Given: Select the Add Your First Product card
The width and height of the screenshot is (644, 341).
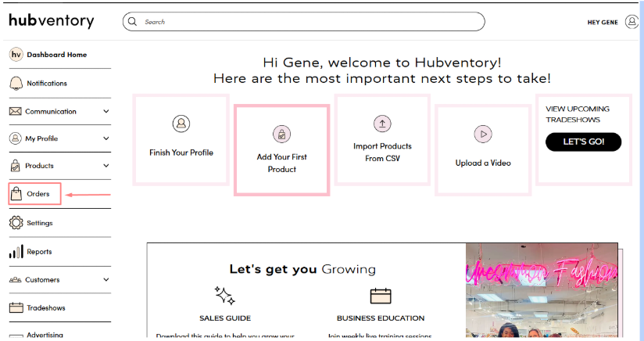Looking at the screenshot, I should coord(281,150).
